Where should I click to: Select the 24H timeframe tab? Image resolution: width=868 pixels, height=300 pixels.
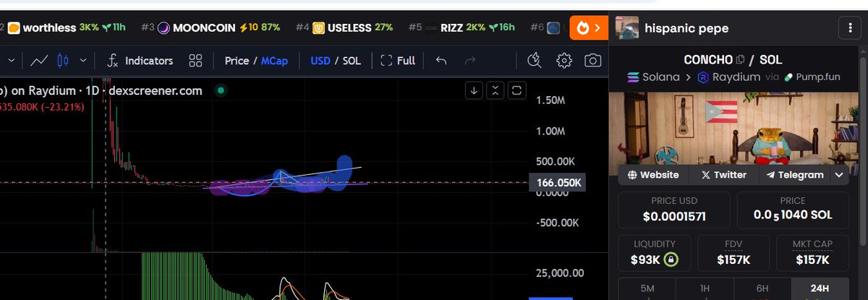coord(820,288)
